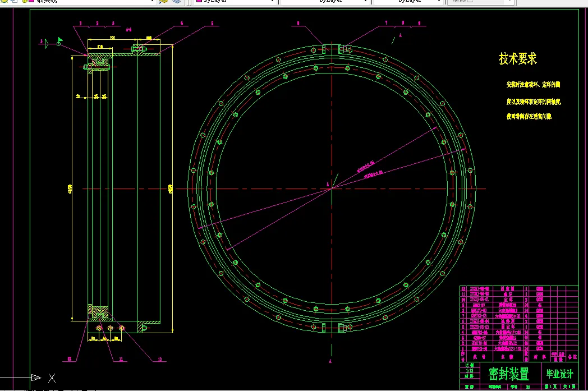Image resolution: width=588 pixels, height=391 pixels.
Task: Open the right ByLayer lineweight dropdown
Action: tap(409, 2)
